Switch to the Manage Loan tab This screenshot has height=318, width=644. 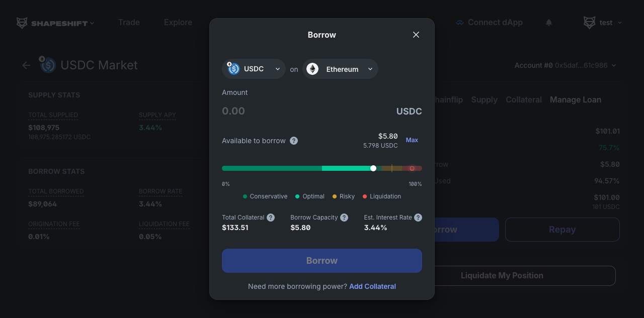click(575, 99)
